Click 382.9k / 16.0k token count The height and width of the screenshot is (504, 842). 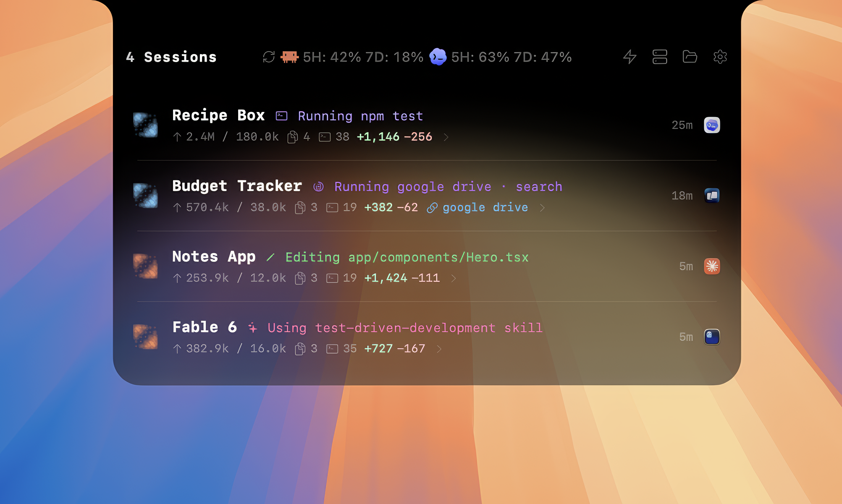pyautogui.click(x=236, y=348)
